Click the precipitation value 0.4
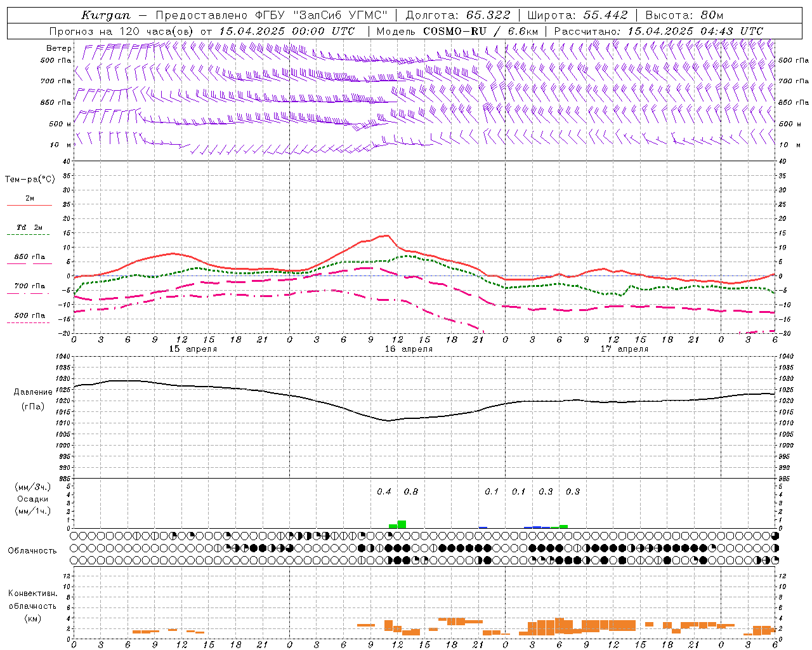The width and height of the screenshot is (812, 650). pos(384,491)
